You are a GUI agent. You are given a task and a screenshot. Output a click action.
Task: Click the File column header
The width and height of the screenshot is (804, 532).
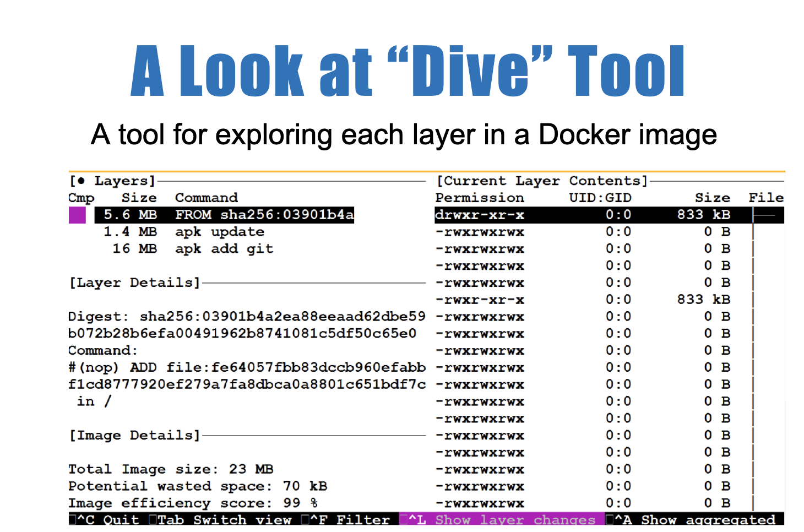765,198
